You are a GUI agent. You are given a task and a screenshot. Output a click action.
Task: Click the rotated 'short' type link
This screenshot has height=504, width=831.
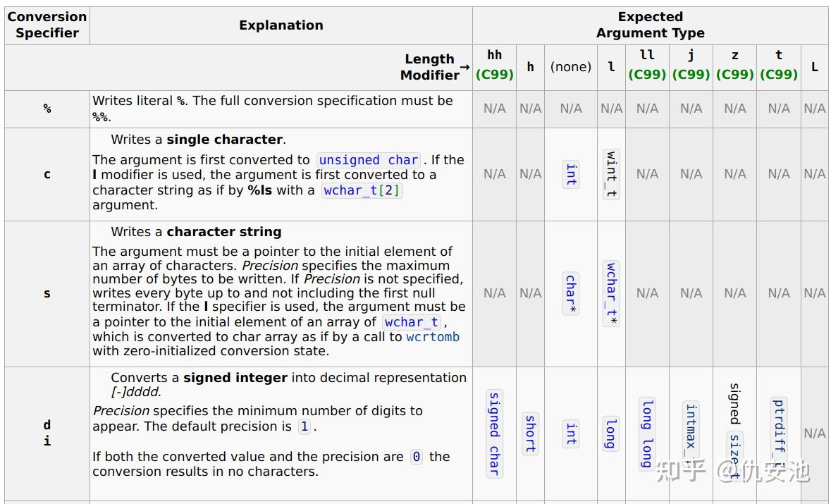pos(530,434)
